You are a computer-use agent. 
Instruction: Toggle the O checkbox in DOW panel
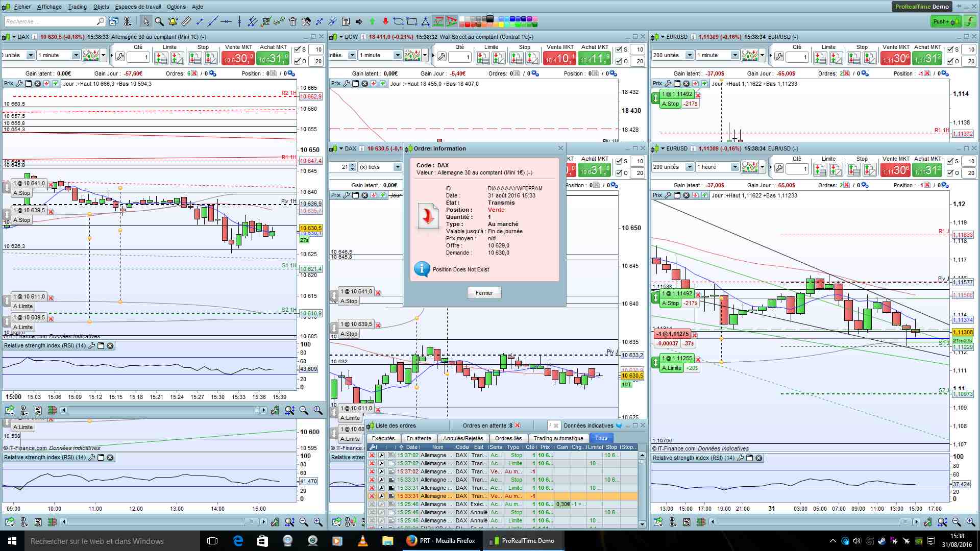(620, 61)
